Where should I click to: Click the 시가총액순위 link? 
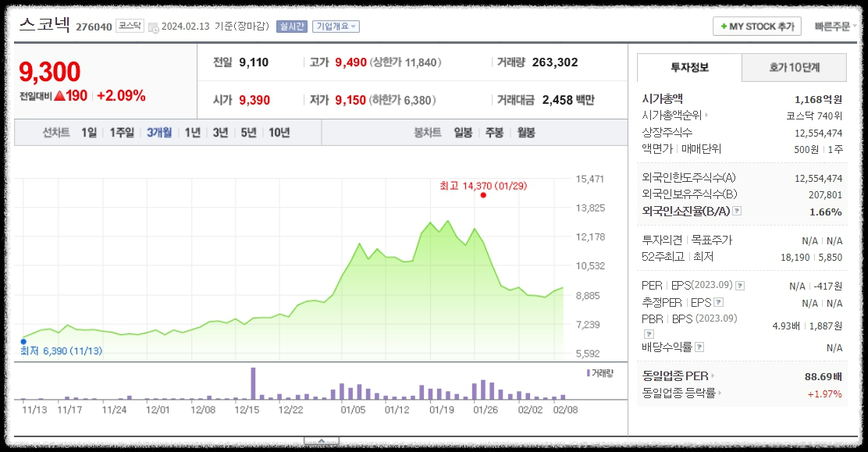tap(671, 116)
